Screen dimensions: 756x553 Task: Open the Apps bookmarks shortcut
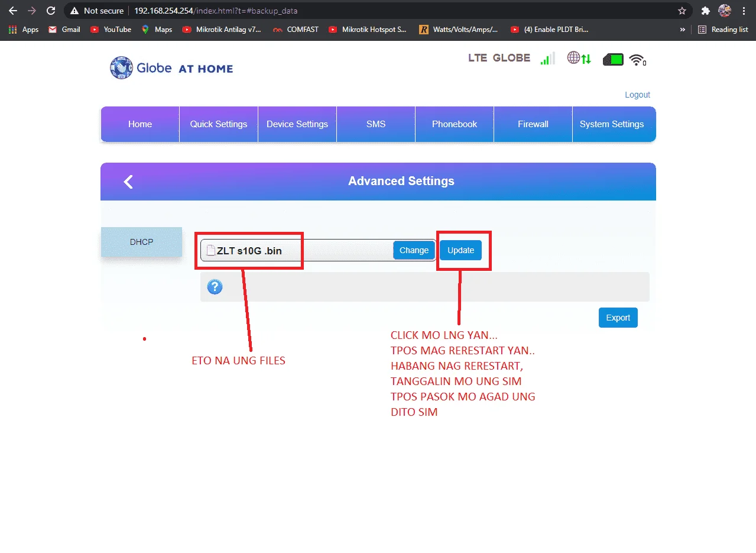pyautogui.click(x=24, y=29)
